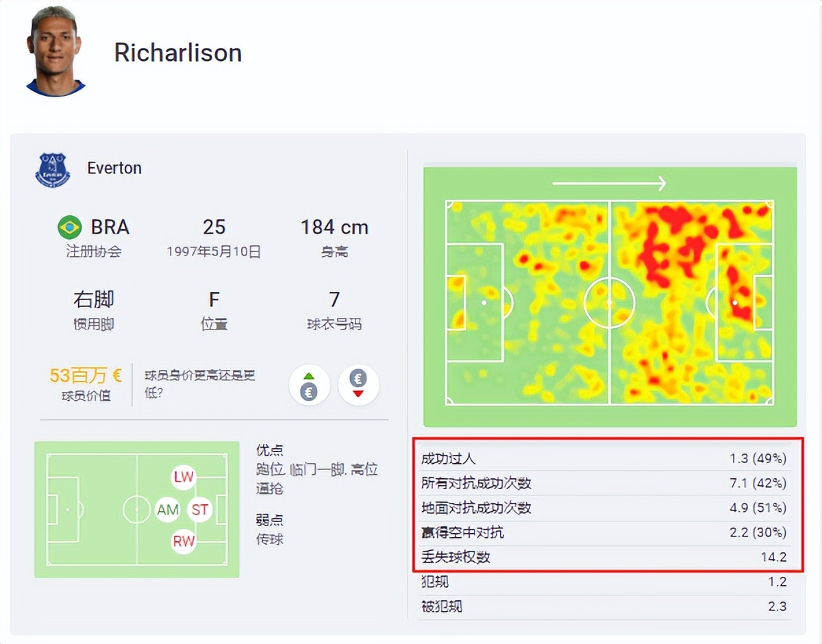Vote player value lower with red arrow
Screen dimensions: 822x644
(x=358, y=385)
